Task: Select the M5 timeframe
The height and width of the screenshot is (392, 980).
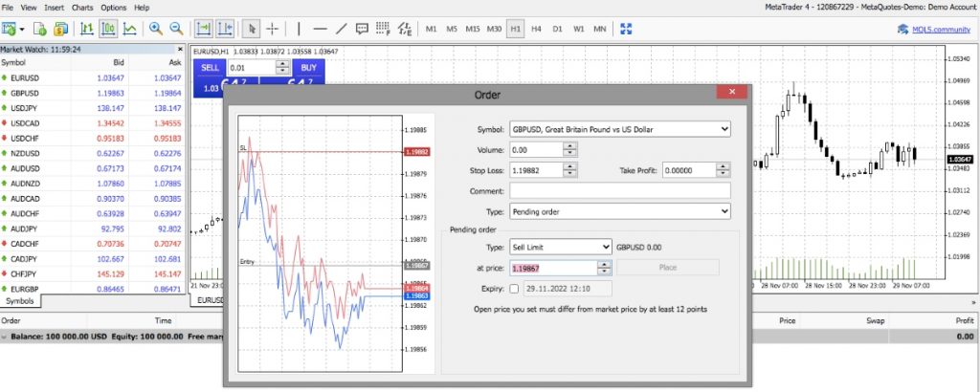Action: pos(452,29)
